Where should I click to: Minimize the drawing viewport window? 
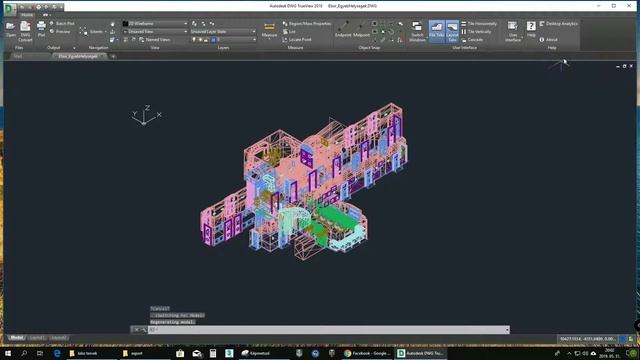tap(618, 66)
